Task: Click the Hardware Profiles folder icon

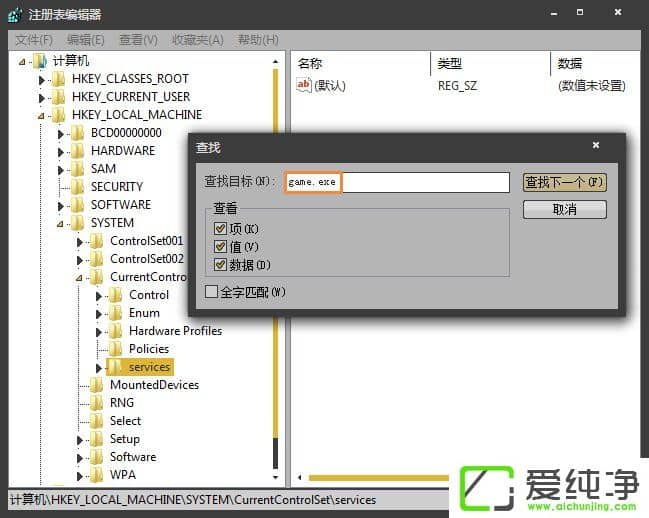Action: tap(116, 331)
